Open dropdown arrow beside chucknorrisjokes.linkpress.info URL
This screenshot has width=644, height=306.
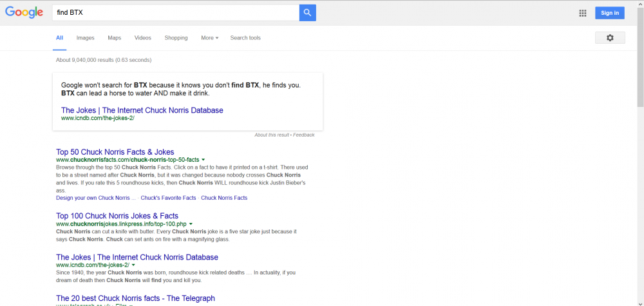tap(191, 224)
